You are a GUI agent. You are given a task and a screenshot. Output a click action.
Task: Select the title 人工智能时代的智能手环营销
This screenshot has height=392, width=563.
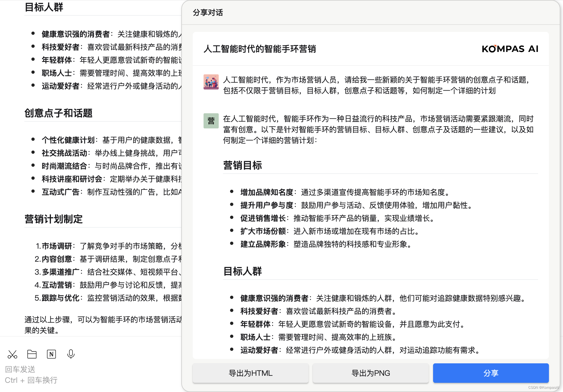pos(260,49)
